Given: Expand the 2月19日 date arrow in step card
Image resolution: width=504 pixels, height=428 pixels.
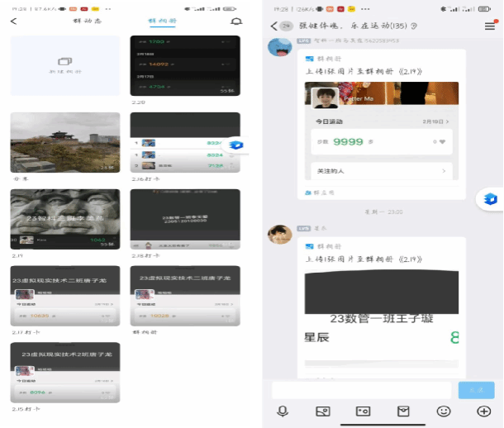Looking at the screenshot, I should (447, 121).
